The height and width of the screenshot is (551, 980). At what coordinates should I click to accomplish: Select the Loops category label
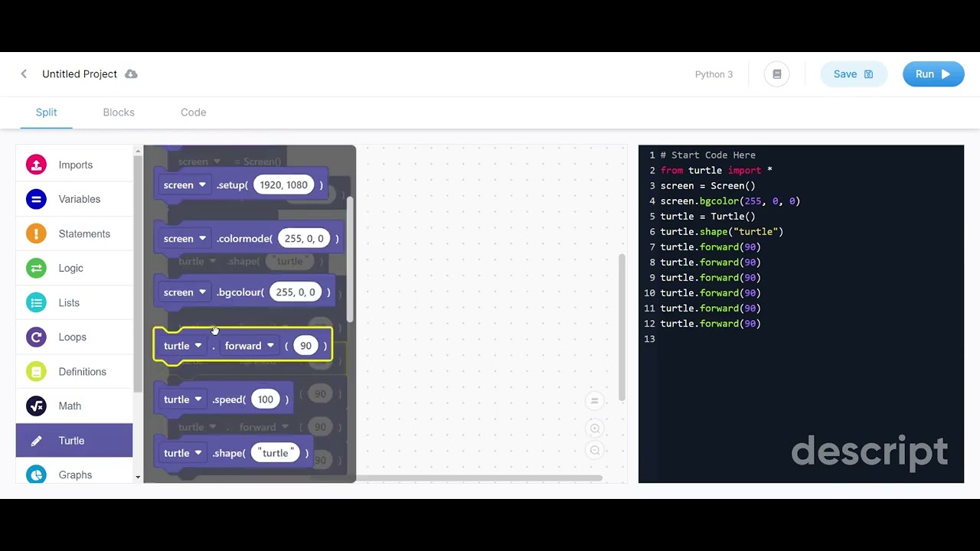click(x=73, y=337)
